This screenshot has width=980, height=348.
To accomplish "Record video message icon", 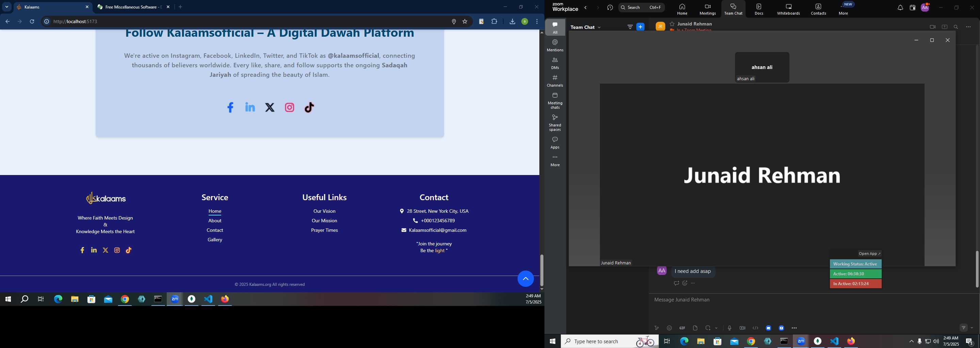I will [x=742, y=328].
